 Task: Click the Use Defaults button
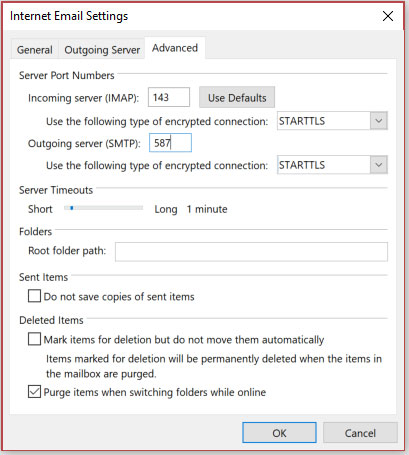point(237,97)
